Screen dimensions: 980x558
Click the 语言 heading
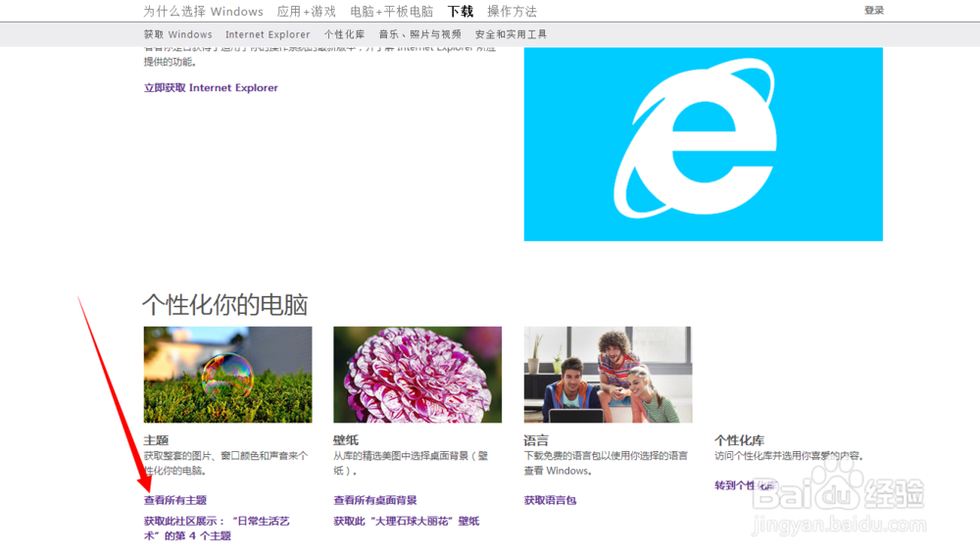(x=536, y=439)
